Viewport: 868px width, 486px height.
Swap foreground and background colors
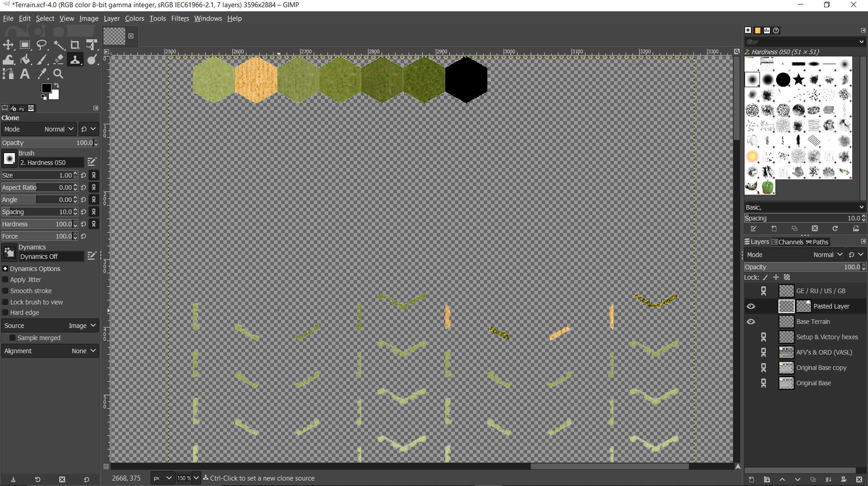pyautogui.click(x=57, y=85)
